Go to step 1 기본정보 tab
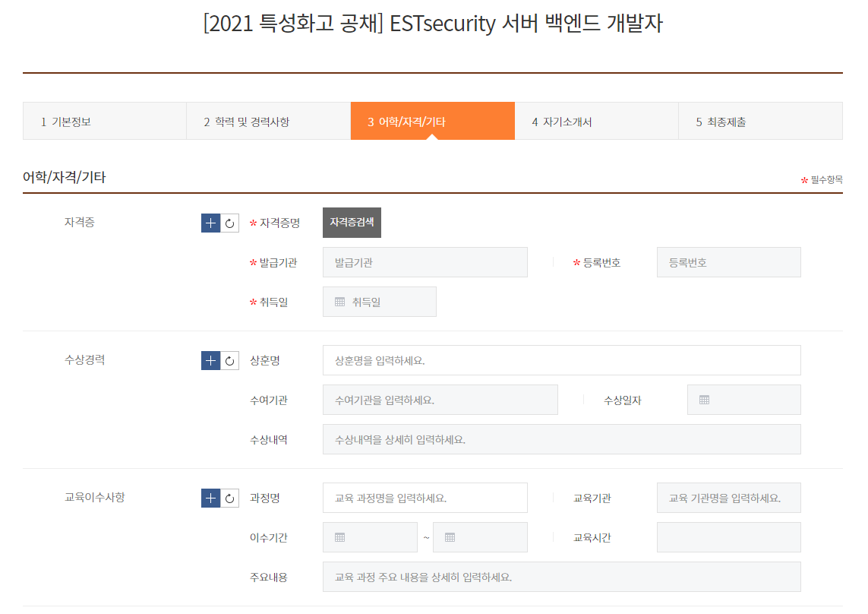This screenshot has height=614, width=868. pyautogui.click(x=105, y=122)
